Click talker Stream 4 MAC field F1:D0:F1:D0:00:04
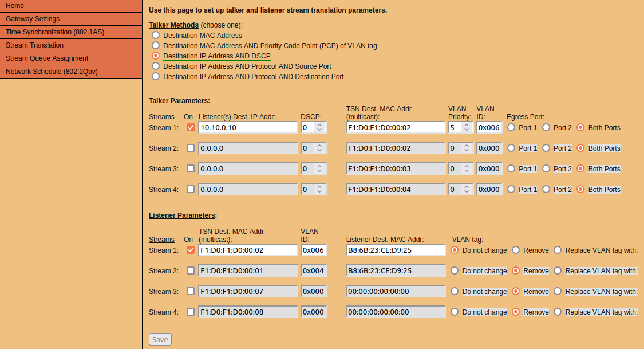The image size is (644, 349). coord(396,189)
